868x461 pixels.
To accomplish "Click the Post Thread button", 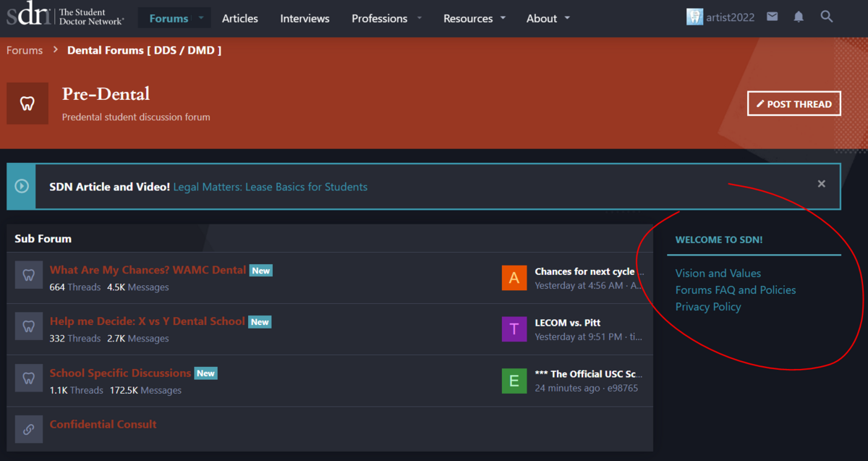I will (793, 103).
